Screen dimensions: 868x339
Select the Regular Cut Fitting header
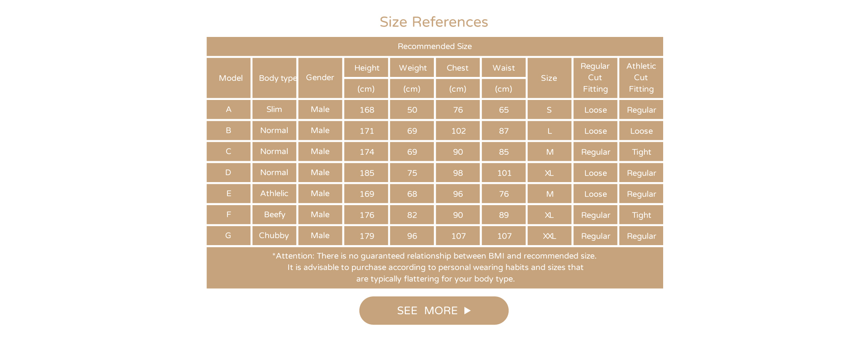595,77
